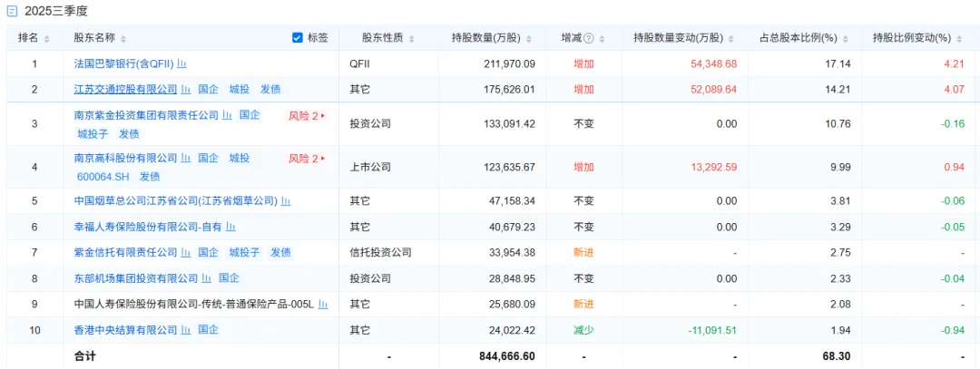Click 发债 tag on 南京紫金投资集团 row

[x=129, y=133]
